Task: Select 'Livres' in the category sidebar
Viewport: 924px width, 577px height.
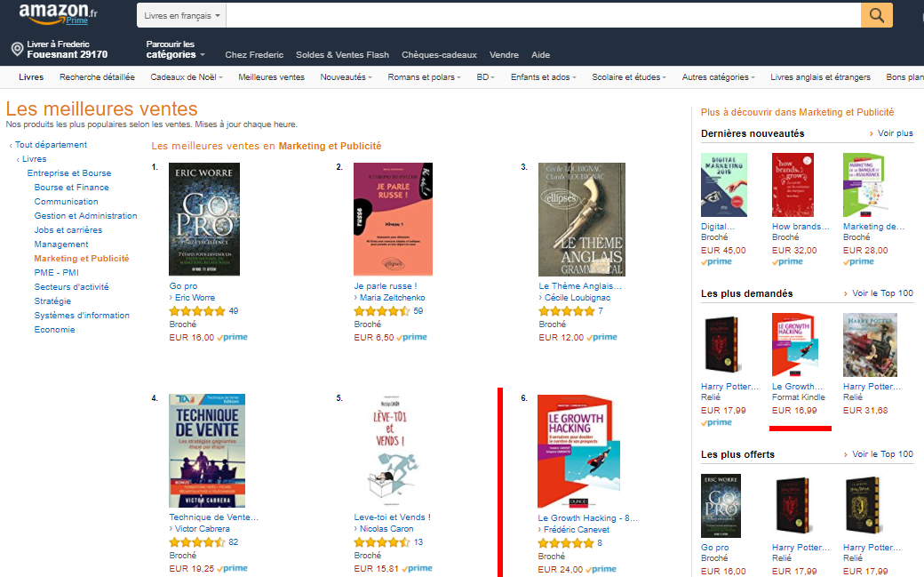Action: [34, 159]
